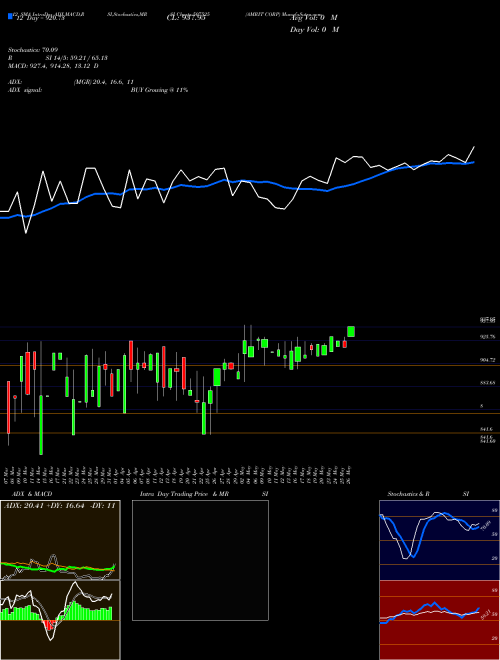This screenshot has width=500, height=660.
Task: Click the 'CL: 937.95' closing price label
Action: [186, 18]
